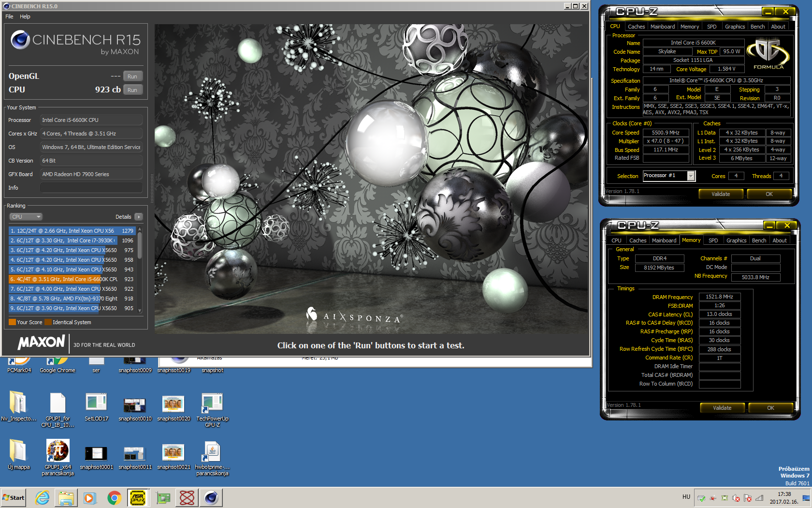Switch to Memory tab in upper CPU-Z window

(x=689, y=27)
